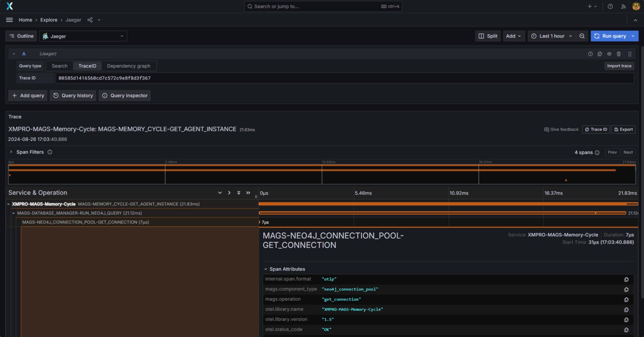The image size is (644, 337).
Task: Click the Export trace button
Action: point(623,129)
